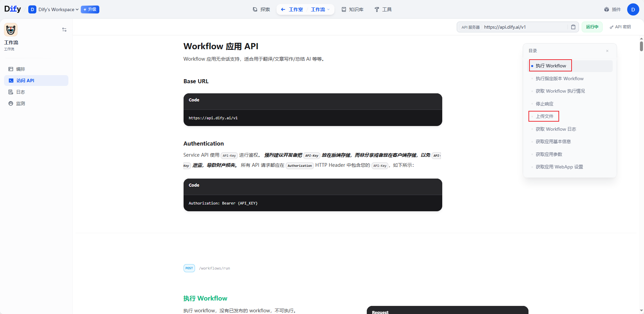Click the back arrow next to 工作室
Image resolution: width=644 pixels, height=314 pixels.
click(283, 9)
